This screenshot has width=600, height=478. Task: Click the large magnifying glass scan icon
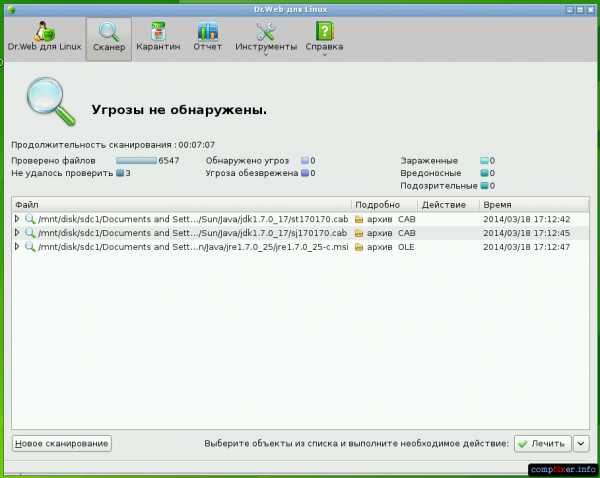click(x=51, y=102)
